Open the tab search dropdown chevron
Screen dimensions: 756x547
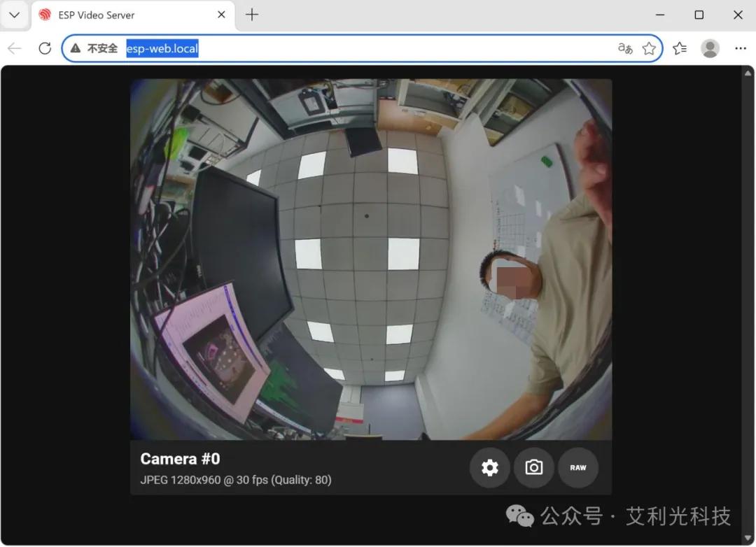click(15, 15)
